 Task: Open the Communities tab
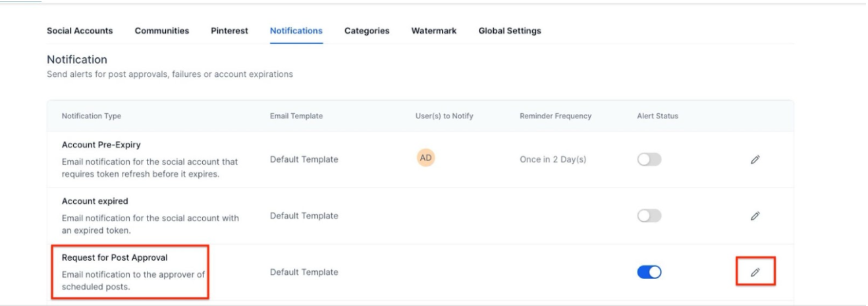coord(161,31)
